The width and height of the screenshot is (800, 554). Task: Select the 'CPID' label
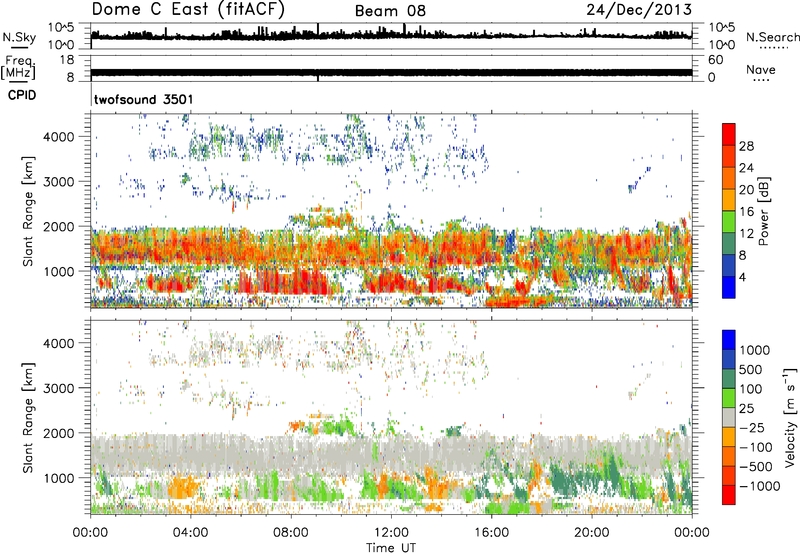pyautogui.click(x=22, y=95)
